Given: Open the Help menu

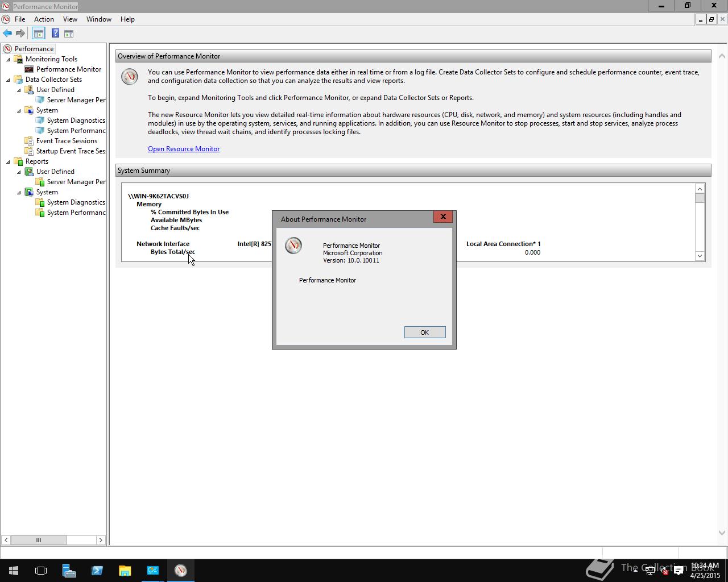Looking at the screenshot, I should (127, 19).
